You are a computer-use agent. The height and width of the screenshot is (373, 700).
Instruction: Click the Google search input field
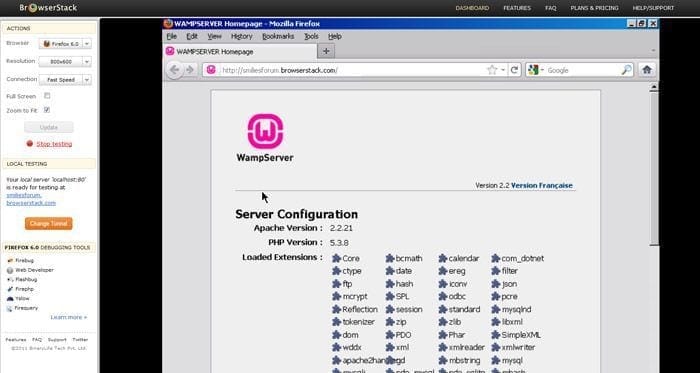[583, 70]
